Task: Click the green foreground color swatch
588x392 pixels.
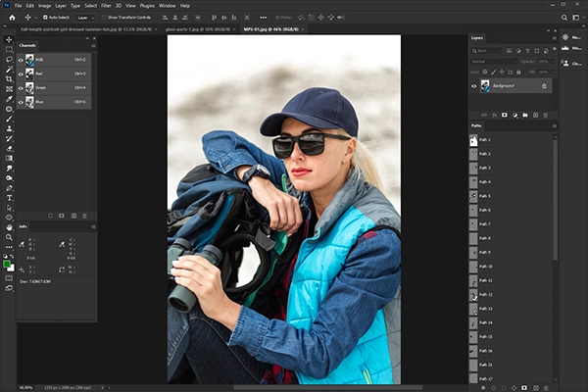Action: (7, 264)
